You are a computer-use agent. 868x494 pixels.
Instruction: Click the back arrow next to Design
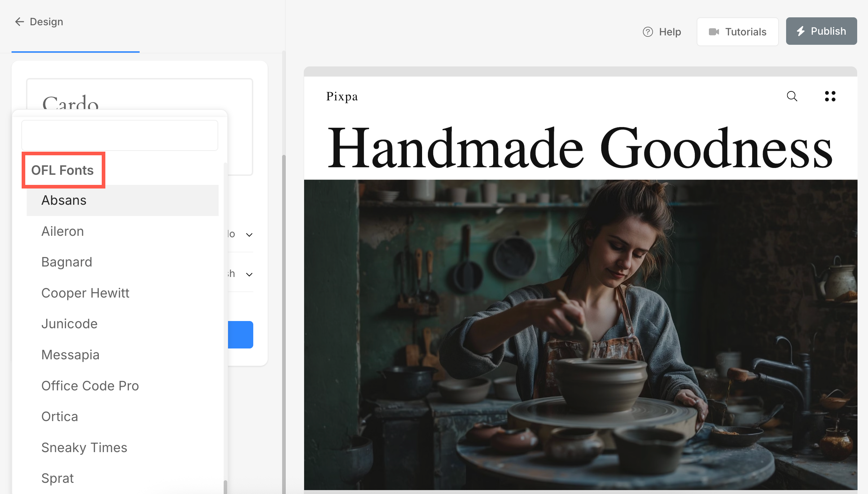[19, 22]
